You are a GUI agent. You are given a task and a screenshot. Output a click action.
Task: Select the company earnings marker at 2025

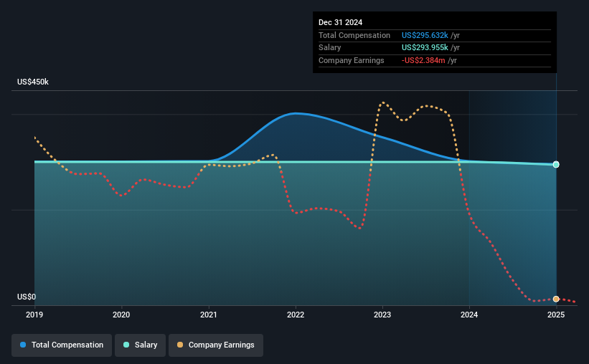coord(556,299)
